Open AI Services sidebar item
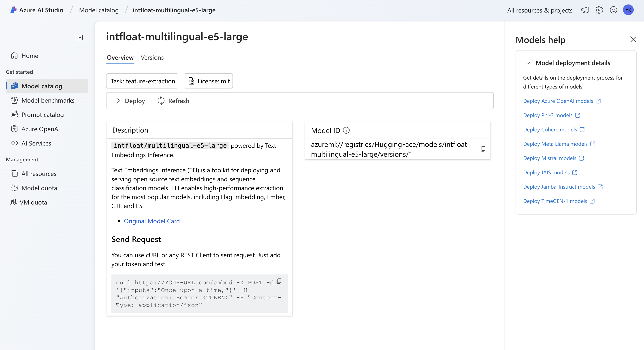Screen dimensions: 644x350 (47, 143)
